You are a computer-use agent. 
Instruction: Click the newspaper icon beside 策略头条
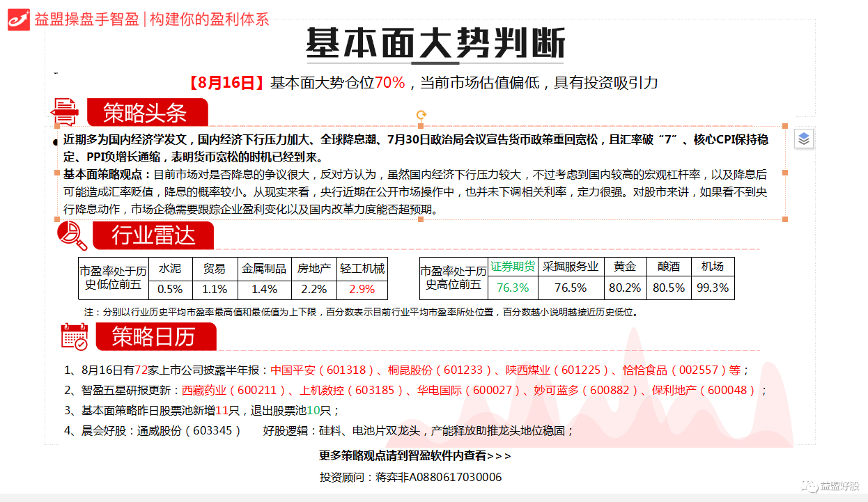tap(65, 112)
